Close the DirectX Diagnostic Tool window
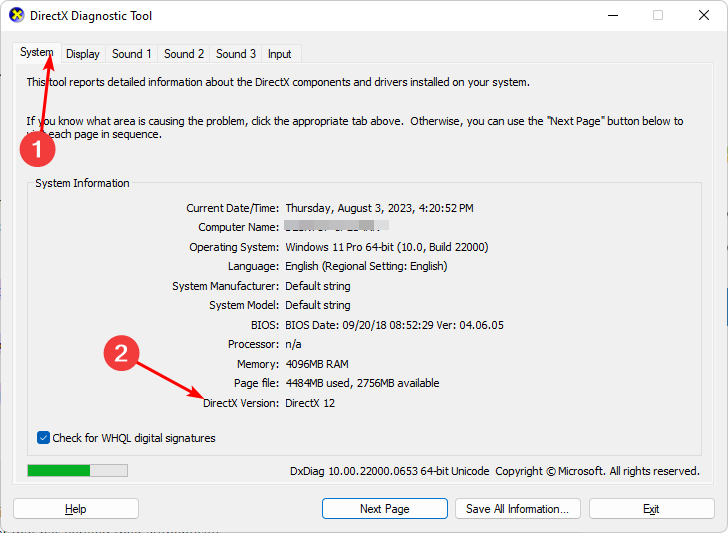 coord(704,15)
